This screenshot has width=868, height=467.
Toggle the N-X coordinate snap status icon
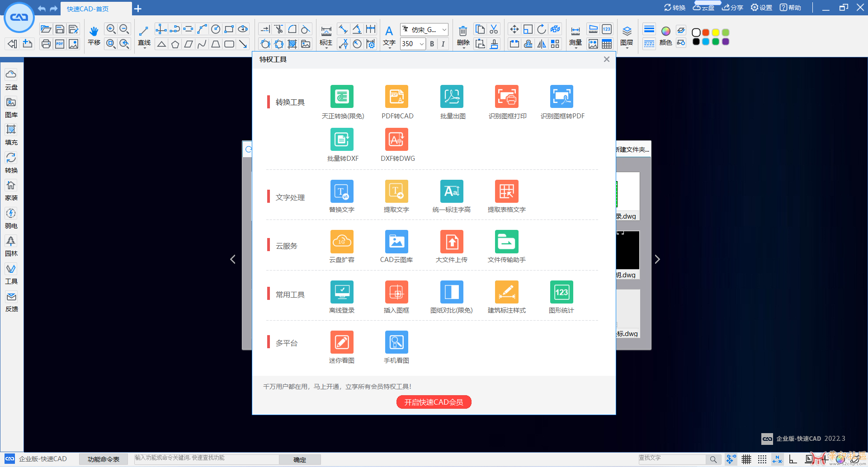(x=777, y=459)
